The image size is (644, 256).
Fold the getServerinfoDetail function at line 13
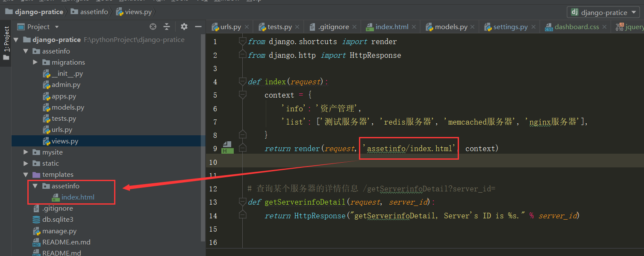(x=242, y=202)
